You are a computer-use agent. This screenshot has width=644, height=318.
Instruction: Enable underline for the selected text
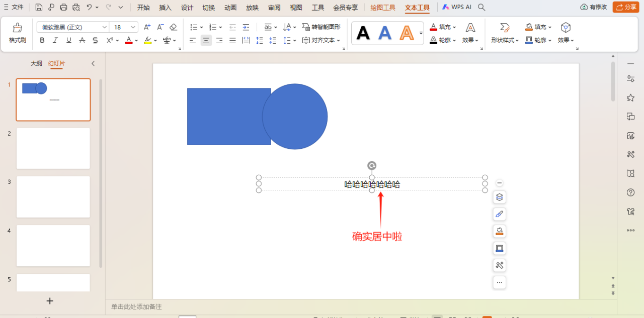tap(68, 40)
